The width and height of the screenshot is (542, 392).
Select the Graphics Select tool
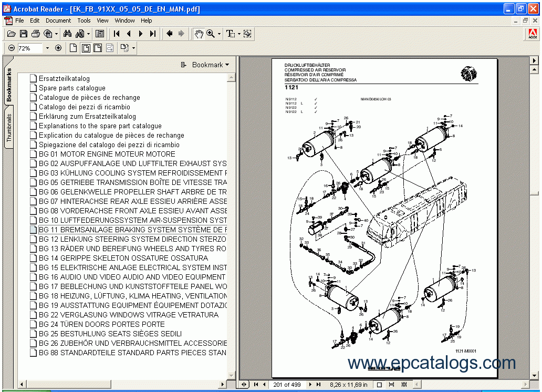click(247, 34)
